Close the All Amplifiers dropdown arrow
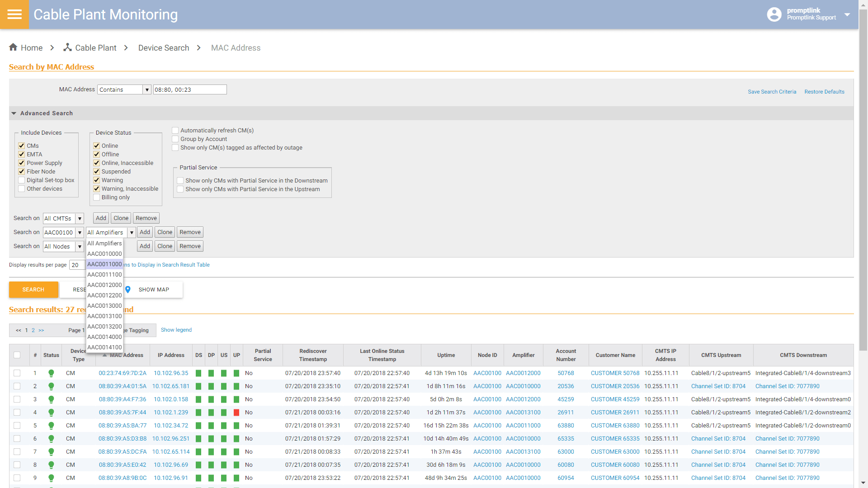This screenshot has height=488, width=868. (x=132, y=232)
